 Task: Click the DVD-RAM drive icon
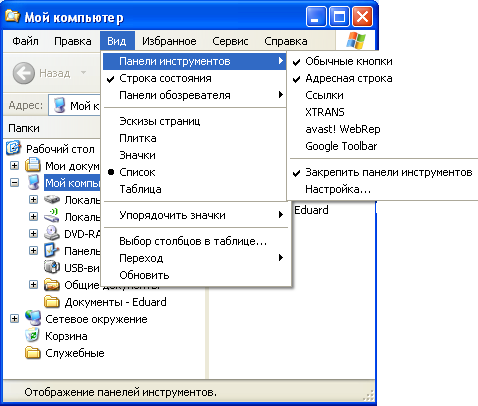click(52, 233)
